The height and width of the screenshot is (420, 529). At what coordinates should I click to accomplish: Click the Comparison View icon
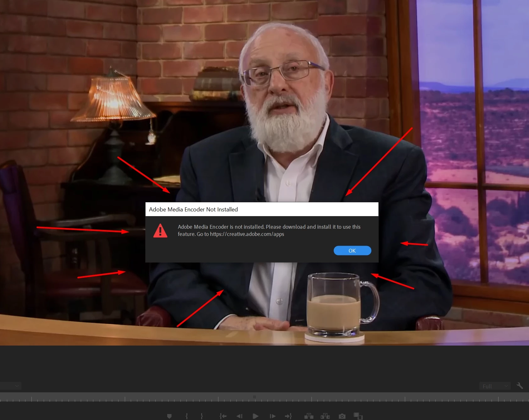point(358,416)
